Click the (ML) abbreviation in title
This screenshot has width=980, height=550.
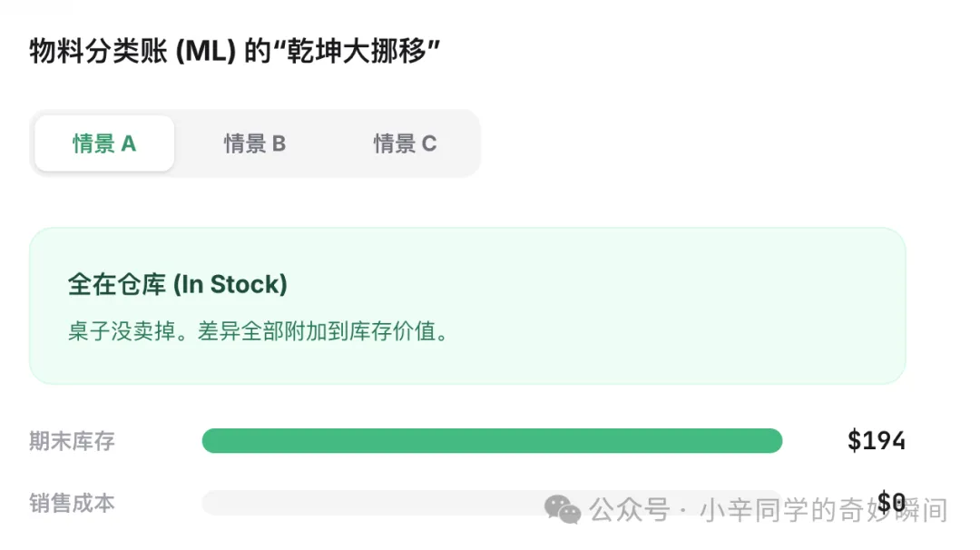click(x=206, y=51)
